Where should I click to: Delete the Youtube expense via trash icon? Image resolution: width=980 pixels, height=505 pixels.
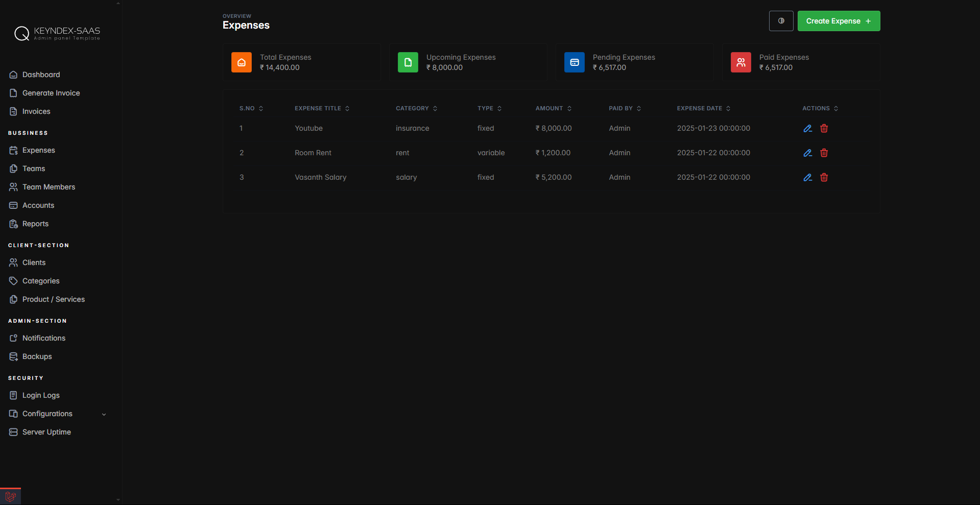click(824, 129)
